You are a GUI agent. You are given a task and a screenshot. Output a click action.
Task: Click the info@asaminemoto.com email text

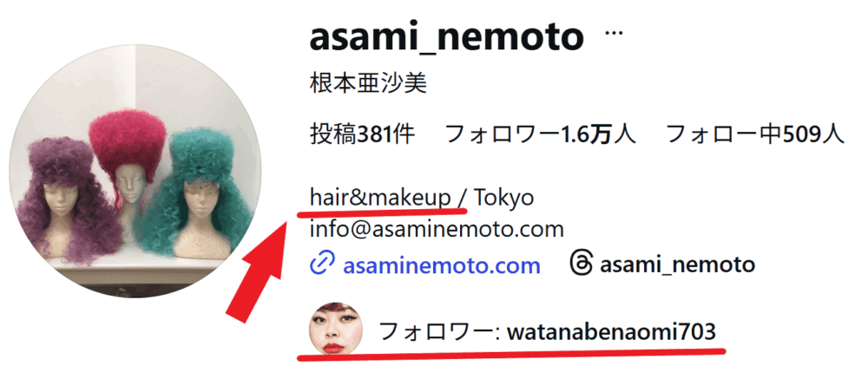tap(437, 228)
